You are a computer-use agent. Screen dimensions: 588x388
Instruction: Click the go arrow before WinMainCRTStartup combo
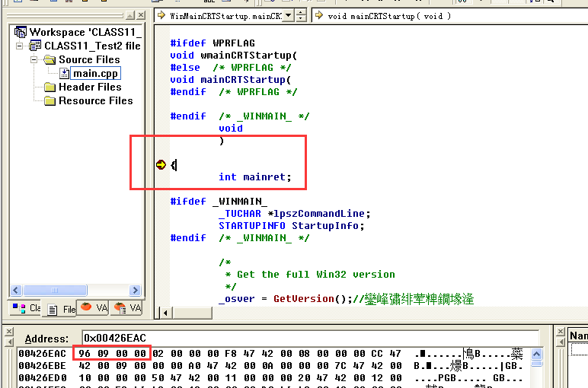tap(161, 15)
